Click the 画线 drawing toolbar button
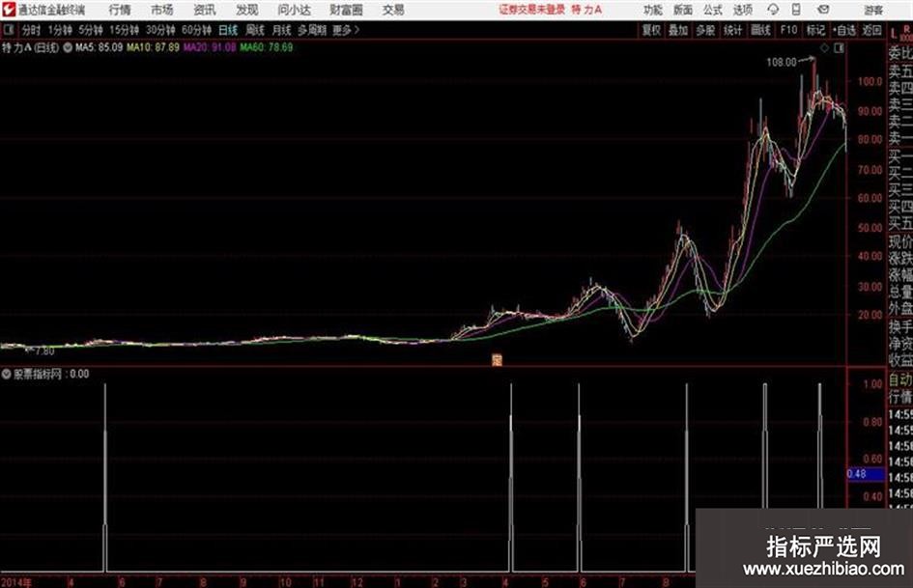913x588 pixels. (760, 30)
